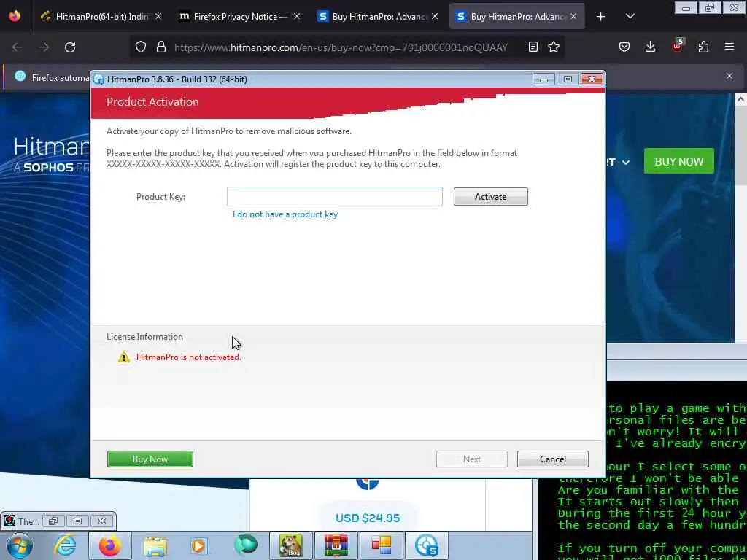This screenshot has width=747, height=560.
Task: Open tracking protection shield icon
Action: coord(141,47)
